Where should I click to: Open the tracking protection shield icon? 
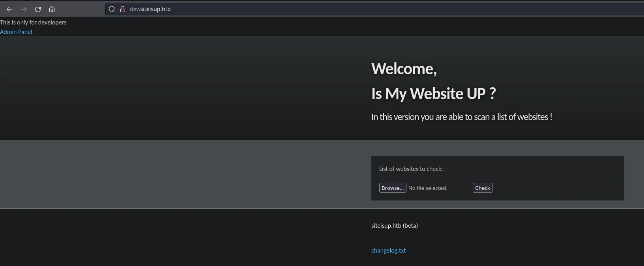[x=112, y=9]
